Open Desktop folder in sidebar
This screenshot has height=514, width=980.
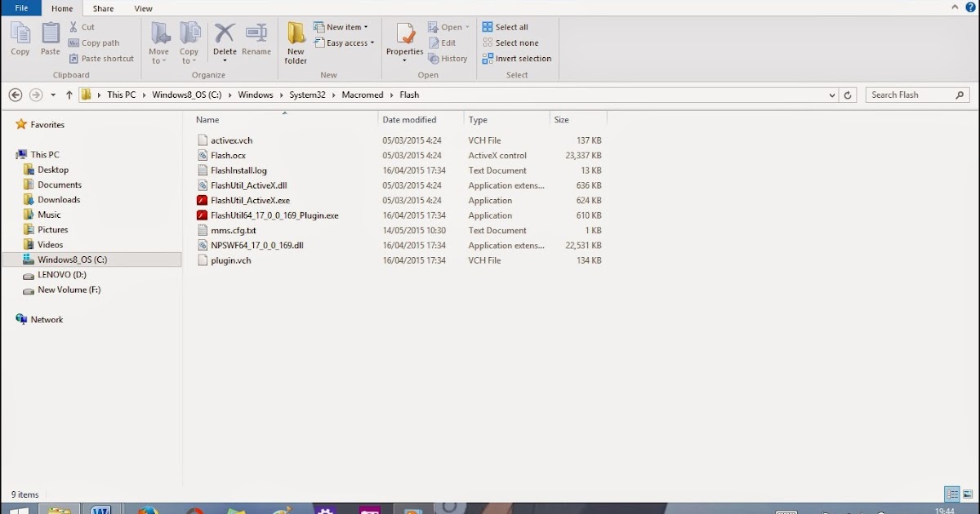pyautogui.click(x=53, y=170)
